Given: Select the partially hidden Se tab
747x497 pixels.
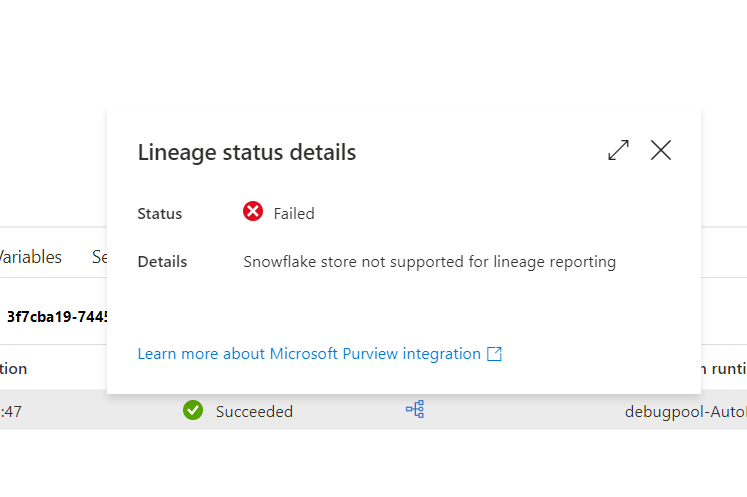Looking at the screenshot, I should 100,257.
